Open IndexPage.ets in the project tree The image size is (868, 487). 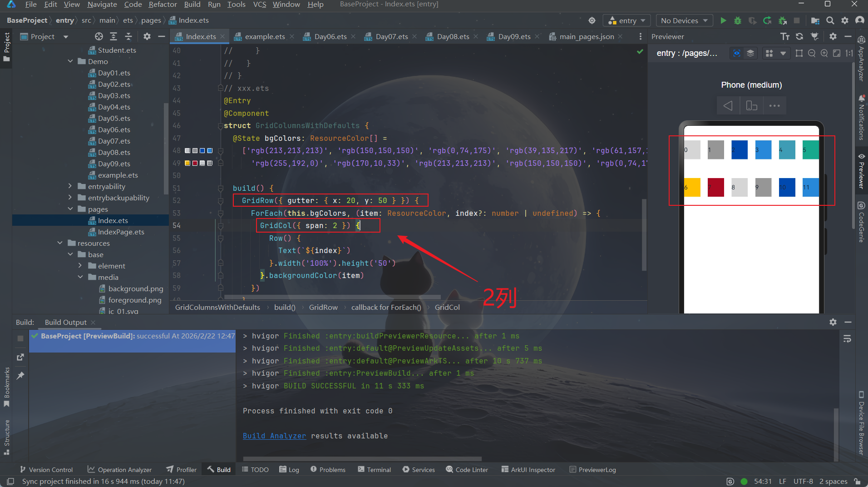click(x=121, y=232)
